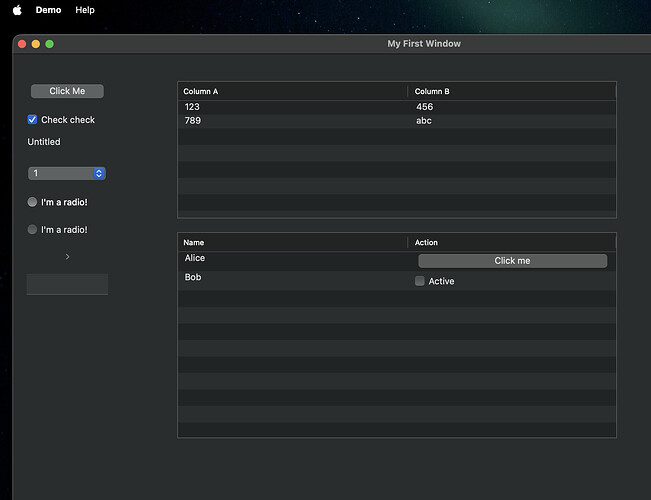
Task: Open the popup menu showing 1
Action: [x=67, y=173]
